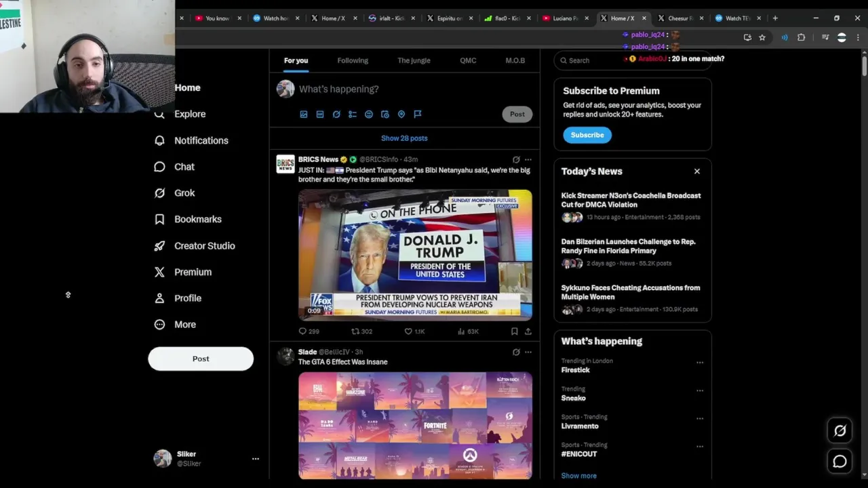868x488 pixels.
Task: Open the Sliker account name
Action: pos(186,454)
